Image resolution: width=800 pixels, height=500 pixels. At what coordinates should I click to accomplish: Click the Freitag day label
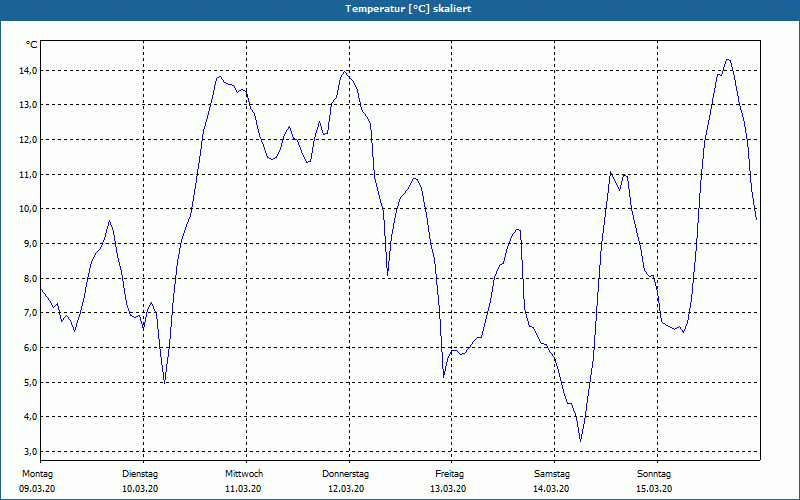click(x=449, y=474)
